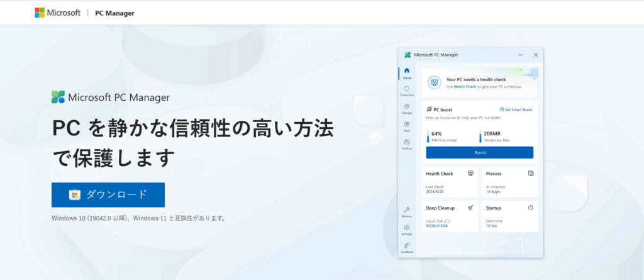Screen dimensions: 644x280
Task: Open the Deep Cleanup card
Action: click(450, 216)
